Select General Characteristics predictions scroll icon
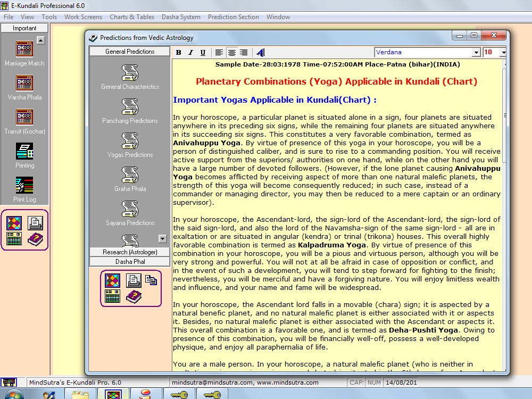Viewport: 532px width, 399px height. tap(130, 72)
